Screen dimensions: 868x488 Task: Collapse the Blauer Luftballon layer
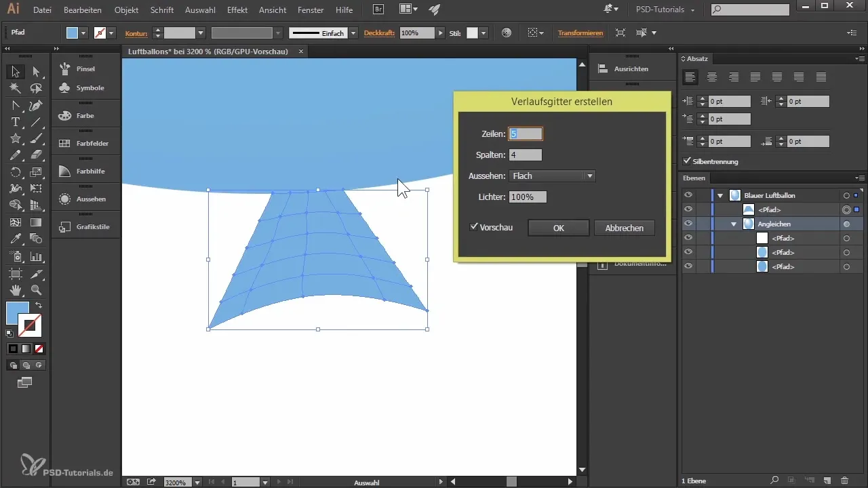[720, 195]
